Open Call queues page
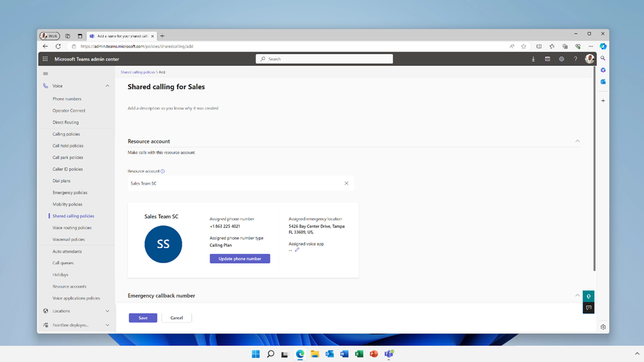Screen dimensions: 644x362 63,263
